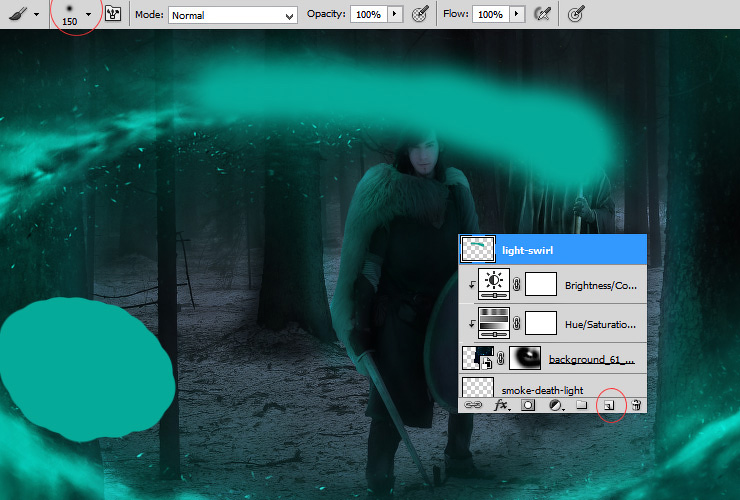
Task: Select the Hue/Saturation adjustment layer icon
Action: pos(494,323)
